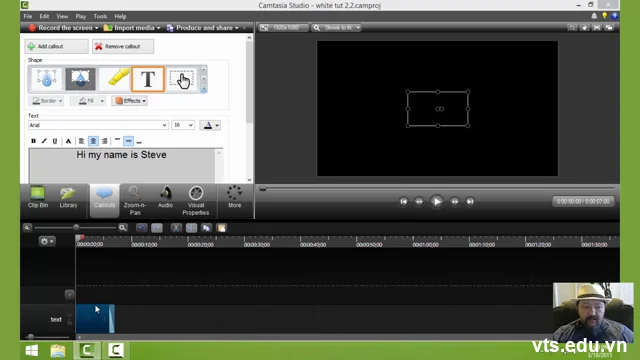Click the Copy icon on timeline toolbar
The width and height of the screenshot is (640, 360).
(207, 228)
